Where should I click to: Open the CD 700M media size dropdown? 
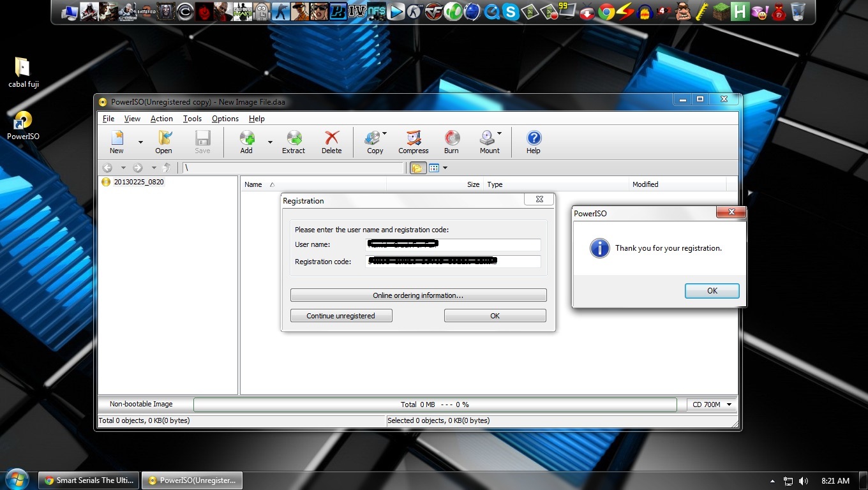pyautogui.click(x=712, y=405)
